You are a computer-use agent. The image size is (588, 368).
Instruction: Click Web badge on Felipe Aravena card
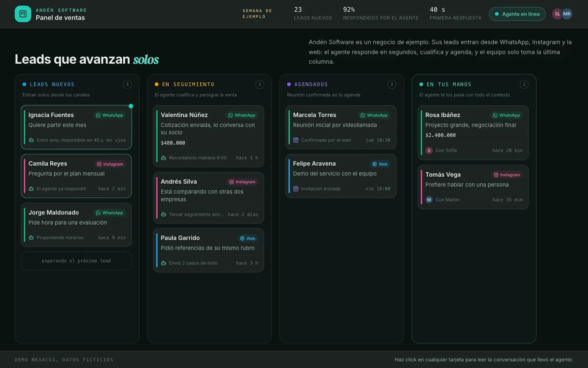pyautogui.click(x=380, y=164)
